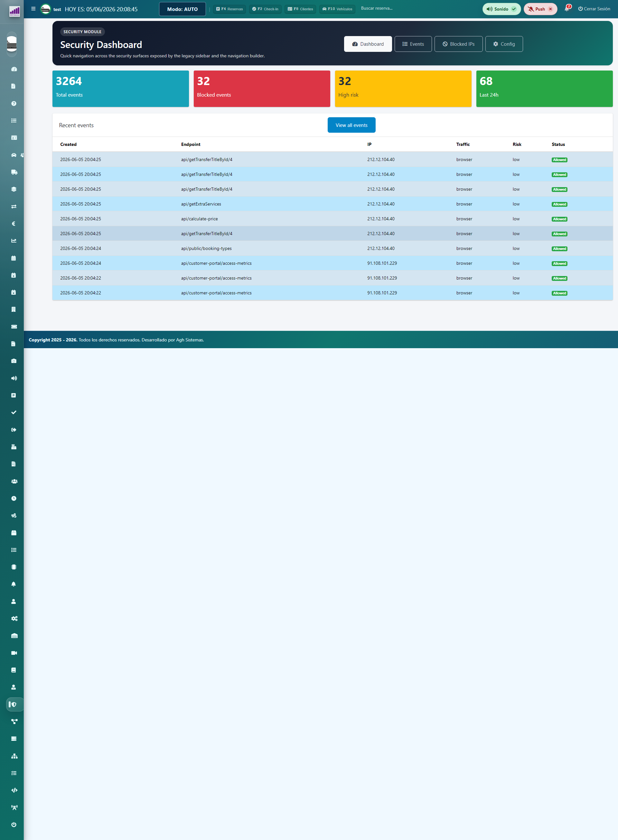Click the sign-out arrow sidebar icon
Screen dimensions: 618x840
pos(14,429)
